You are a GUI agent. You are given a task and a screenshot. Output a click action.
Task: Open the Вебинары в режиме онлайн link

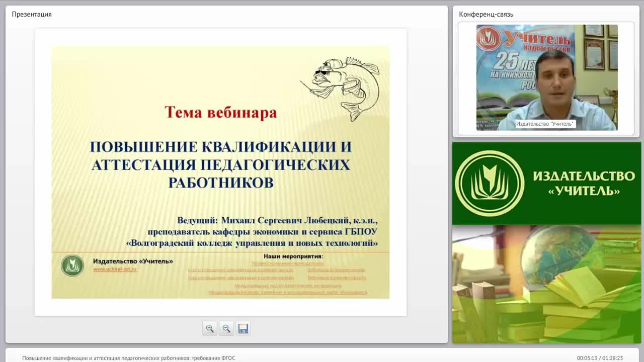337,270
